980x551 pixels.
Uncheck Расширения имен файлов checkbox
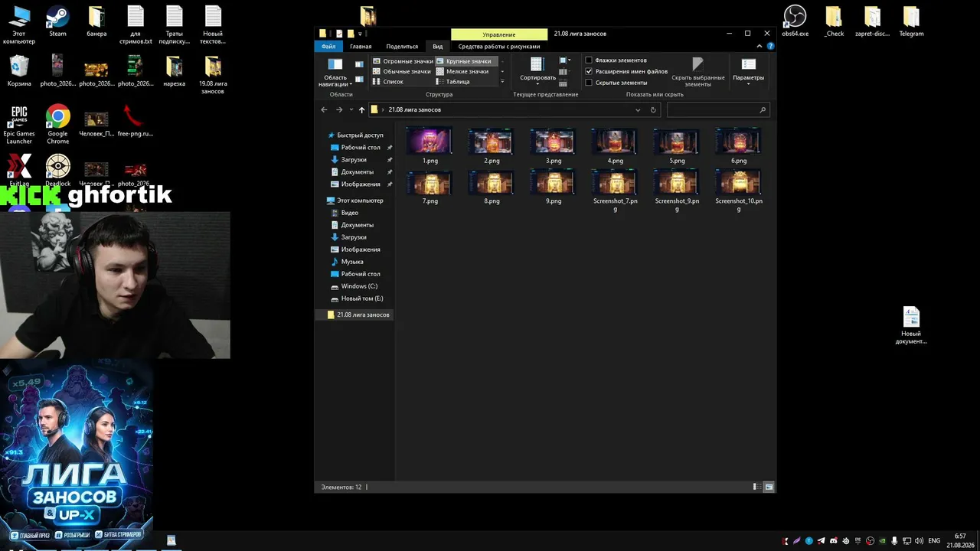coord(589,71)
